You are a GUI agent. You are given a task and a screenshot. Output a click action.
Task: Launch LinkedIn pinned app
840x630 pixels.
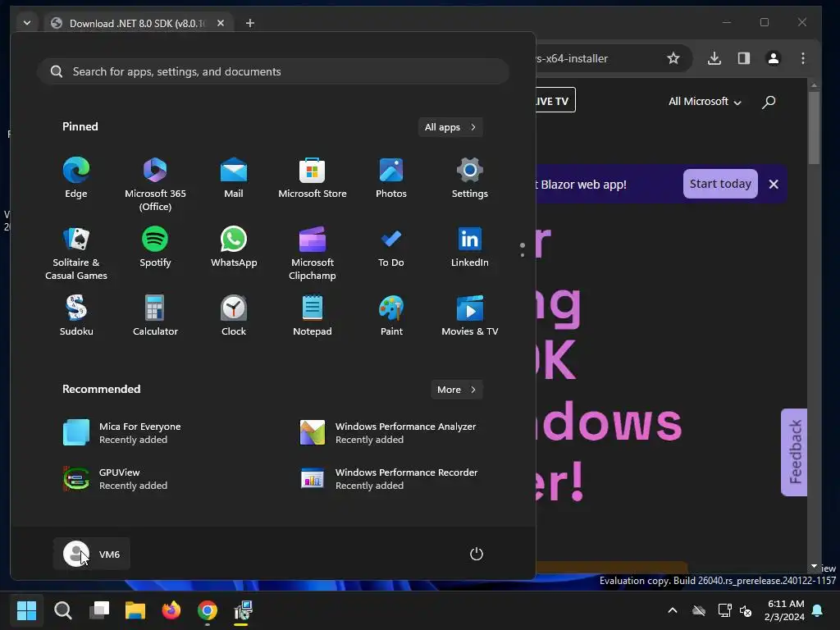(x=470, y=247)
